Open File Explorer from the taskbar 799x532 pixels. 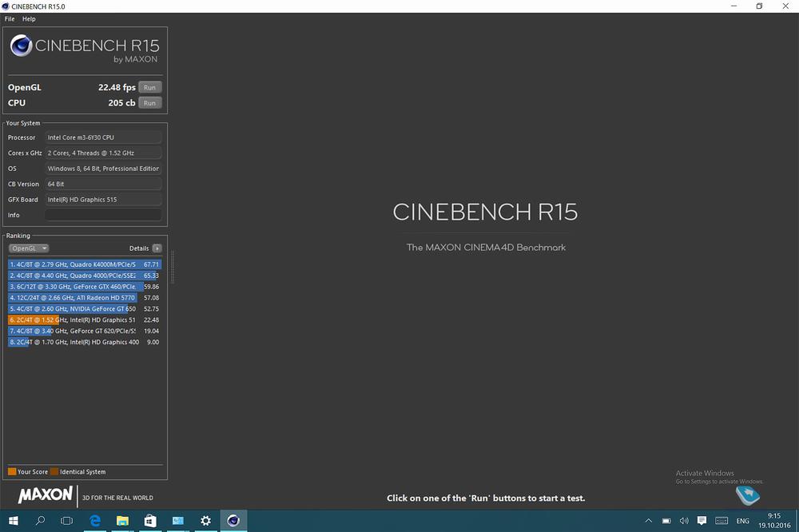122,521
